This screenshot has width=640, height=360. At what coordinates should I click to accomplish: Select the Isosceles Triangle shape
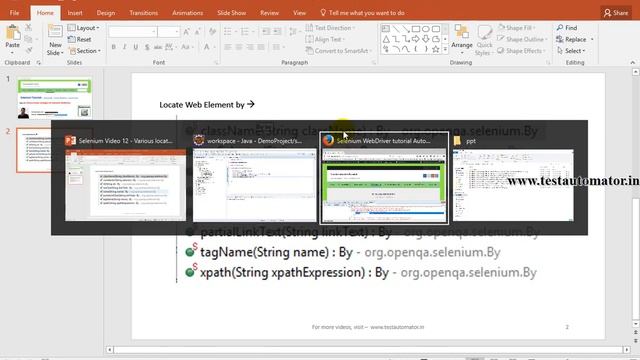(x=386, y=39)
